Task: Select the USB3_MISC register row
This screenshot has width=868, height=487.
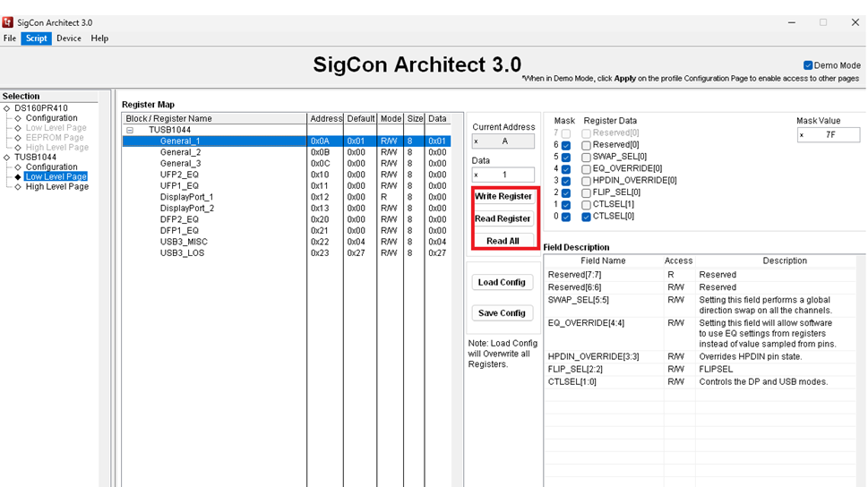Action: pos(184,242)
